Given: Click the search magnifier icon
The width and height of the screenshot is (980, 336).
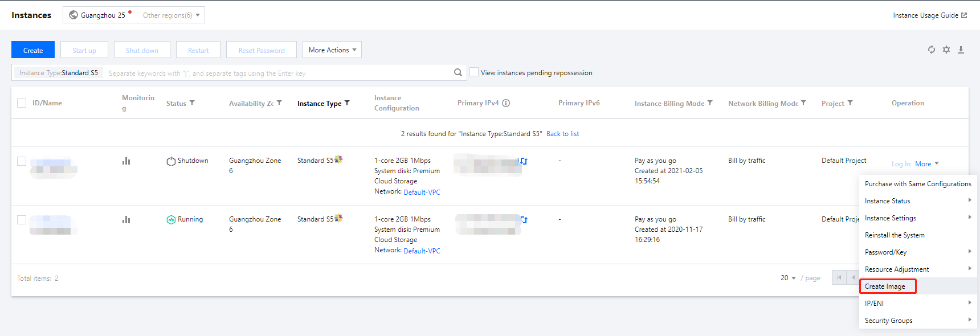Looking at the screenshot, I should pyautogui.click(x=458, y=72).
